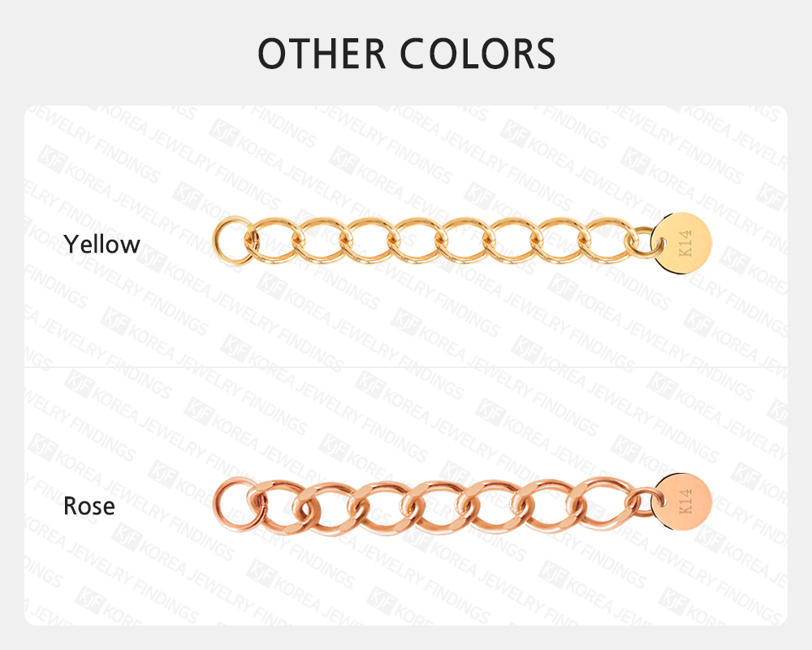Click small ring attaching rose tag
This screenshot has width=812, height=650.
(644, 502)
